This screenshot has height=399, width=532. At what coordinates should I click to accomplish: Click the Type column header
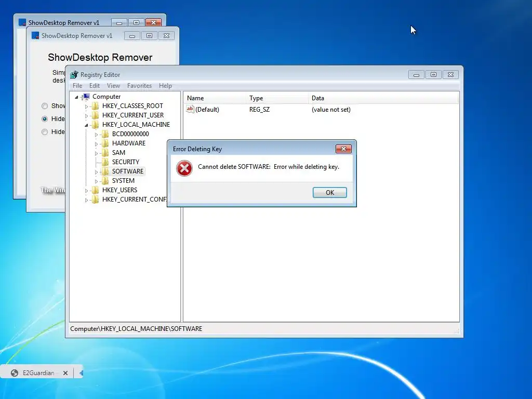pyautogui.click(x=277, y=98)
